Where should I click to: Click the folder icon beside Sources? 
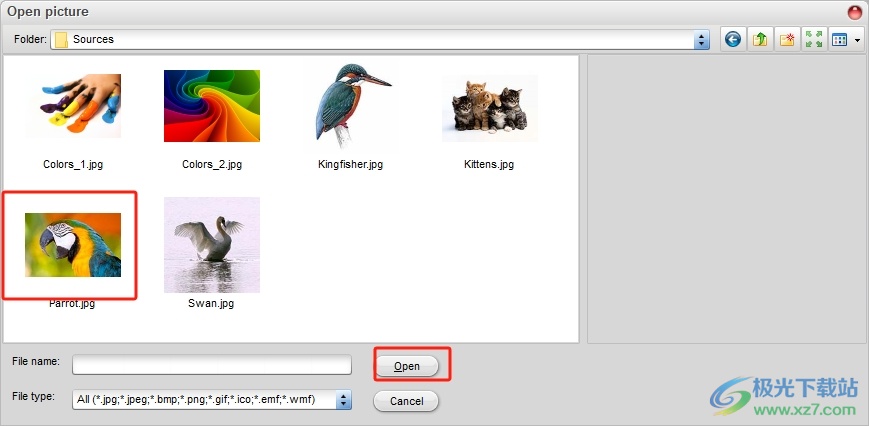[x=61, y=39]
